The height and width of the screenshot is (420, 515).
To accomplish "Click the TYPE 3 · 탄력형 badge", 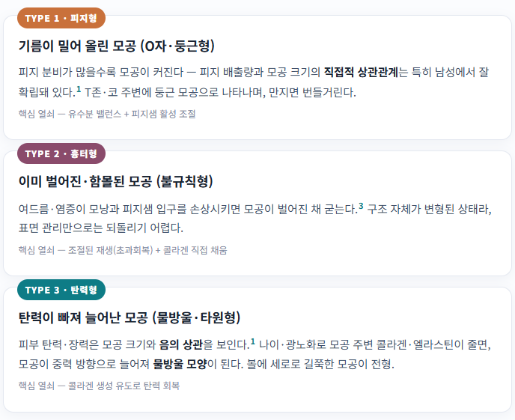I will coord(61,290).
